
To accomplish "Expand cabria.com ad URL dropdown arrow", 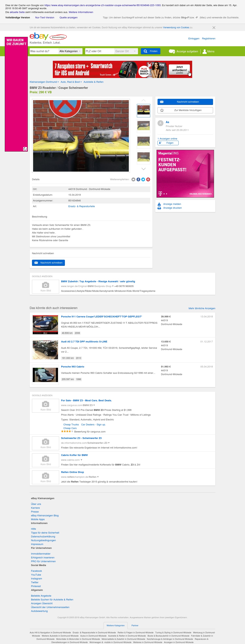I will point(81,460).
